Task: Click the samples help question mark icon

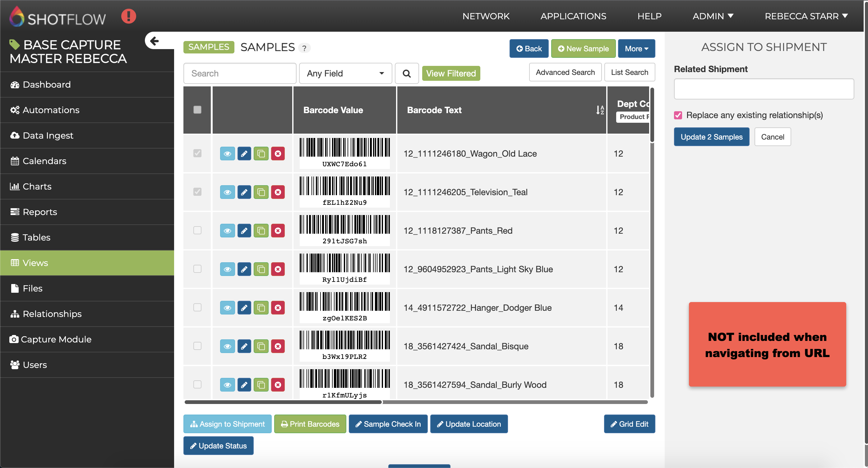Action: 304,48
